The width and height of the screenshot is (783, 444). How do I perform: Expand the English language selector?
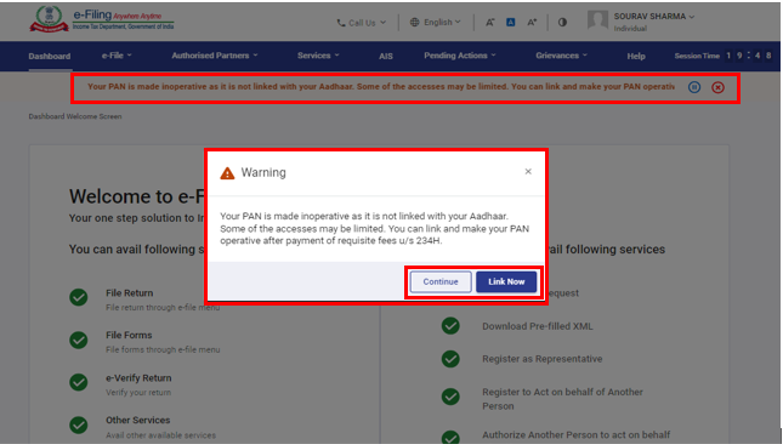436,22
